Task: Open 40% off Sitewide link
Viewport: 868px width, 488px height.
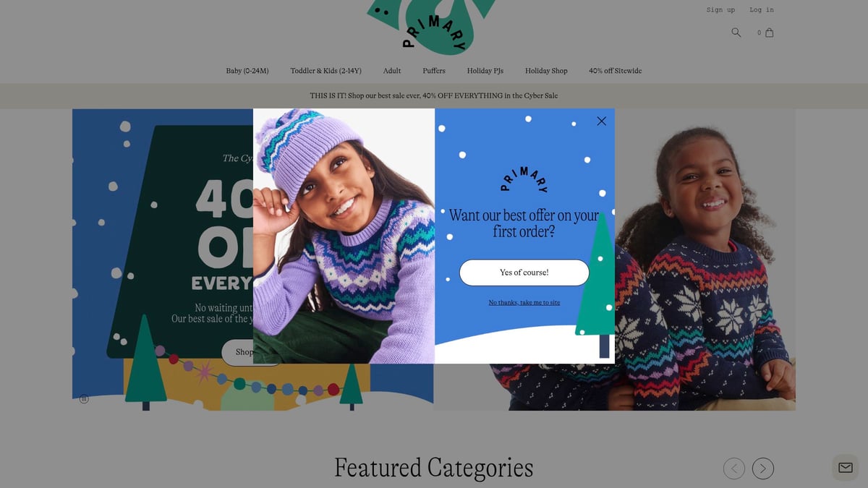Action: coord(616,71)
